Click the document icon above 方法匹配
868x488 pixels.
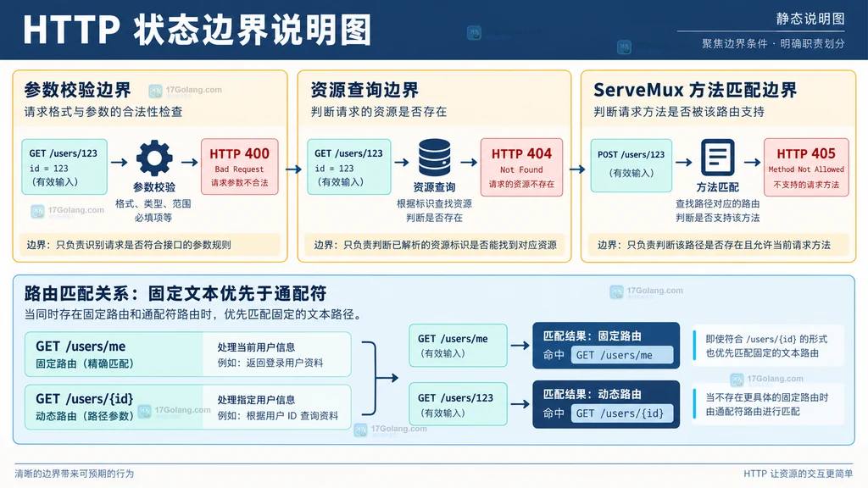[x=717, y=158]
